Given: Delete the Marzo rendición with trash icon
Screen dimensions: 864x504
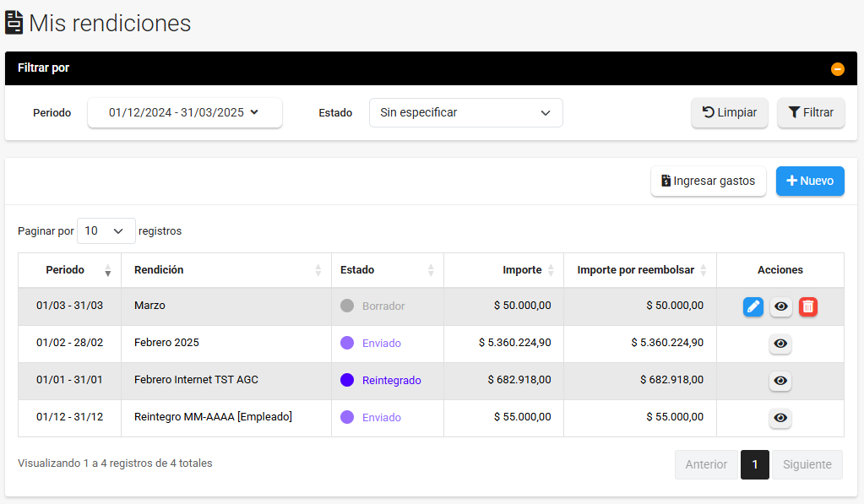Looking at the screenshot, I should (808, 306).
